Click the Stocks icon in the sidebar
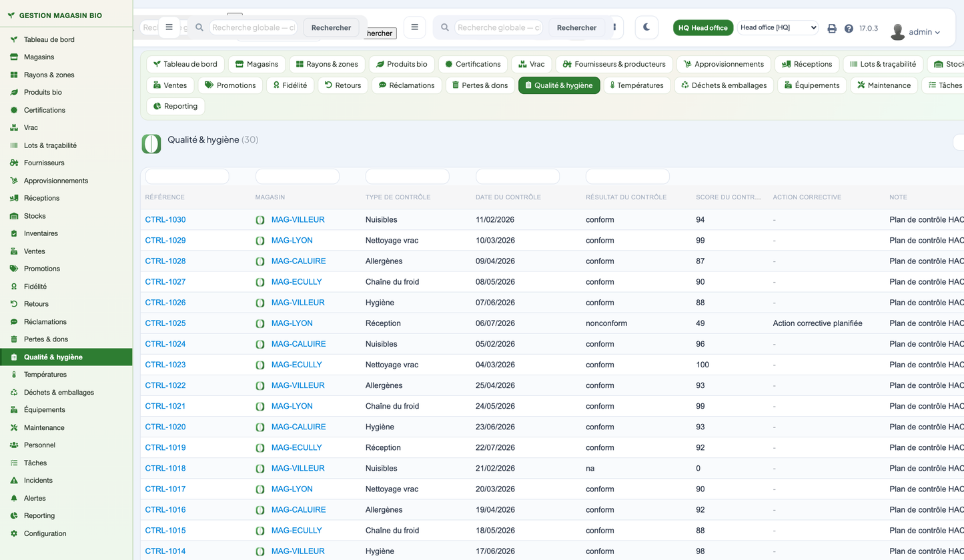 (14, 216)
